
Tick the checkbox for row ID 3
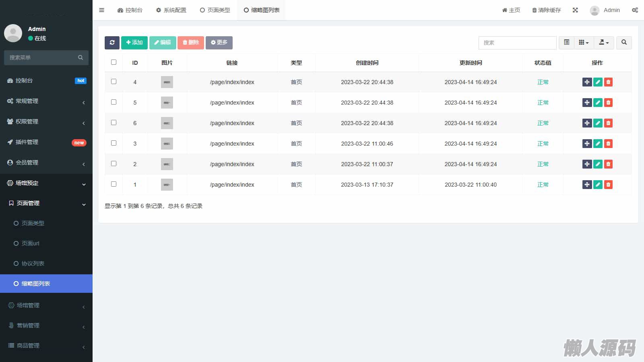(114, 143)
